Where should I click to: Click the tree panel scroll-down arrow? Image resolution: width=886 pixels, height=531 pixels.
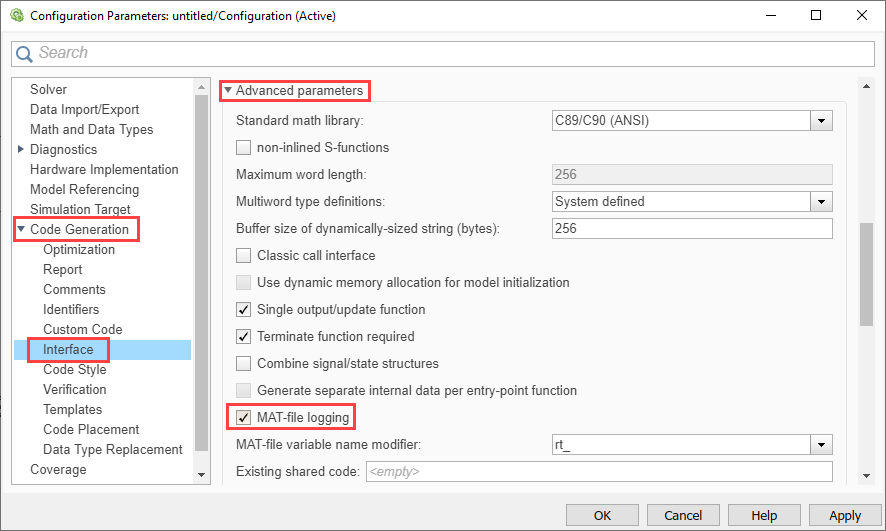(201, 475)
